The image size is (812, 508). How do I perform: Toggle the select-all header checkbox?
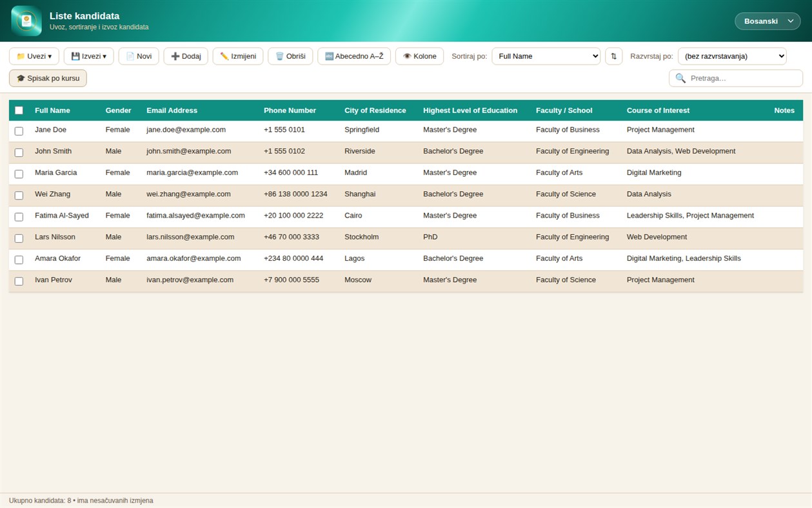[x=19, y=110]
